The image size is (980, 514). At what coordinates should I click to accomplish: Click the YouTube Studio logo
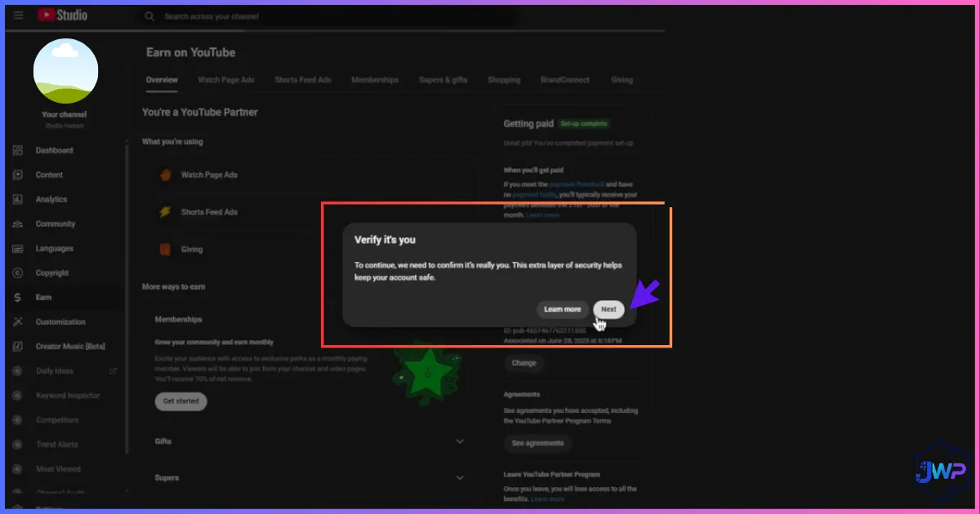[62, 16]
